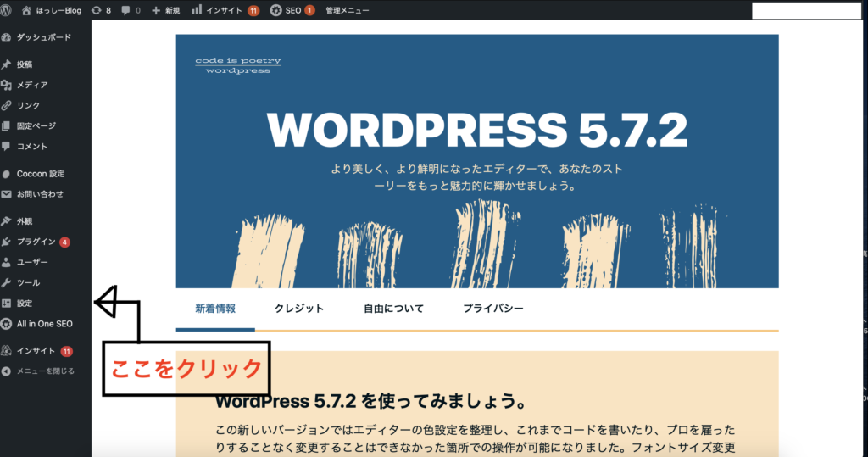Viewport: 868px width, 457px height.
Task: Click the paintbrush icon for 外観
Action: click(x=6, y=221)
